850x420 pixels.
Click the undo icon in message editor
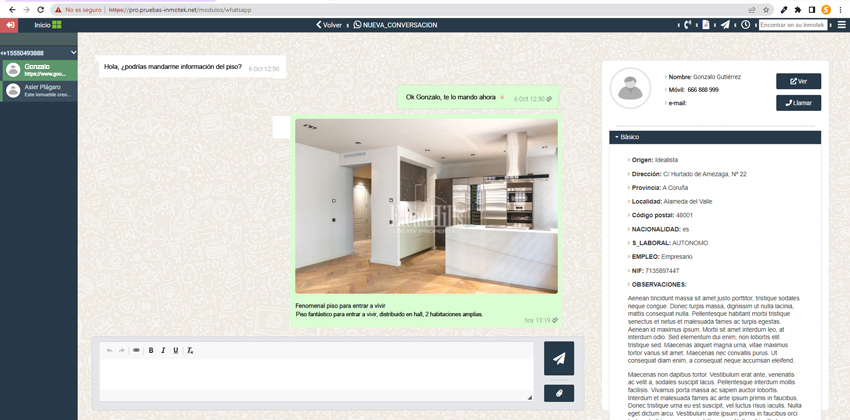(110, 351)
